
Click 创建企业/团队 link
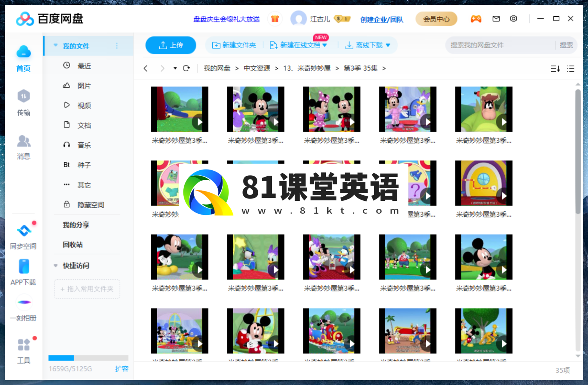click(382, 19)
